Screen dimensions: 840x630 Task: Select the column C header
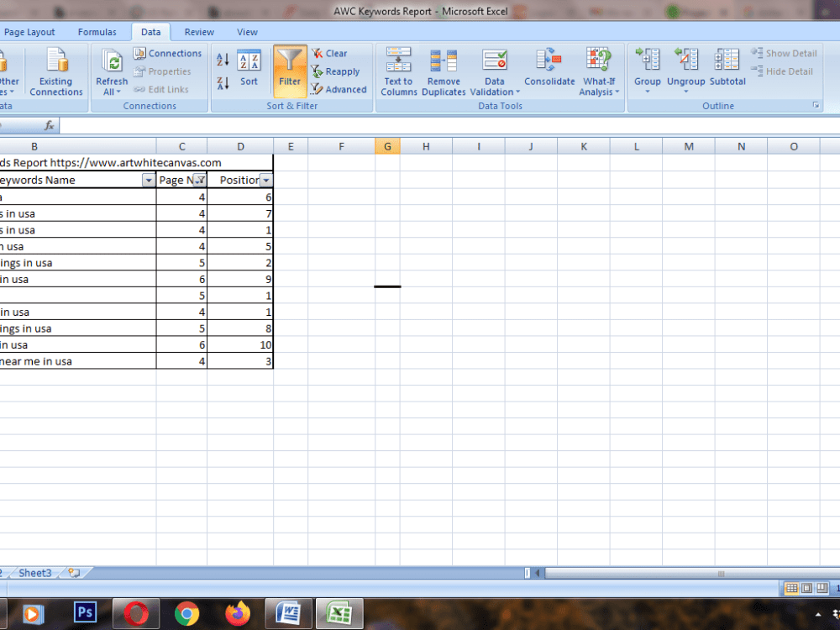[x=181, y=146]
